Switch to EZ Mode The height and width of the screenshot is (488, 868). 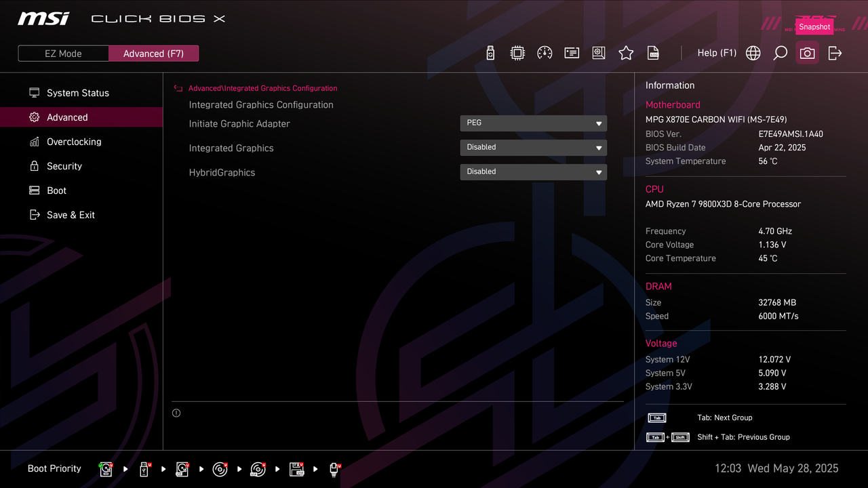pos(63,54)
